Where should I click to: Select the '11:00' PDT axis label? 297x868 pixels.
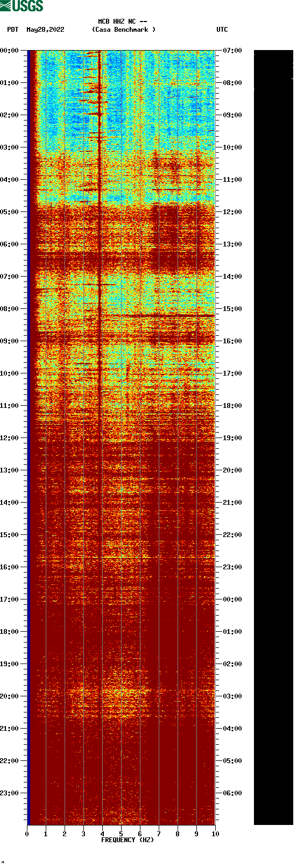coord(10,406)
